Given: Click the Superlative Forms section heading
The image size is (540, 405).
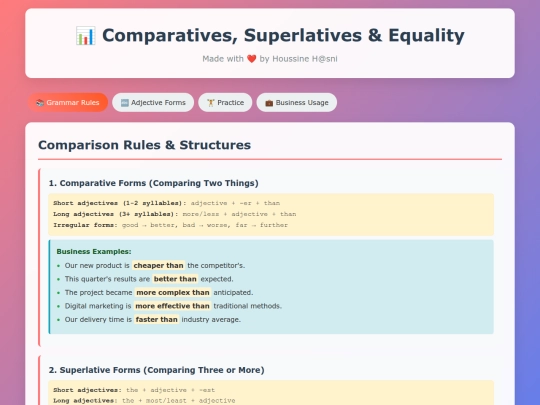Looking at the screenshot, I should point(157,370).
